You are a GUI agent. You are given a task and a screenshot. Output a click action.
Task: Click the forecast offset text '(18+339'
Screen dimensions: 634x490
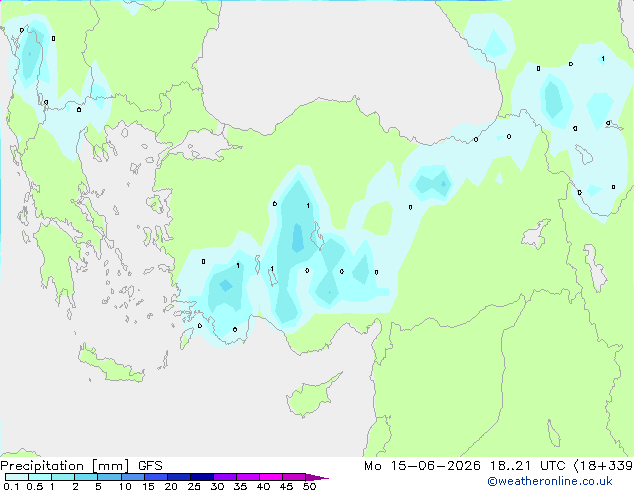603,466
